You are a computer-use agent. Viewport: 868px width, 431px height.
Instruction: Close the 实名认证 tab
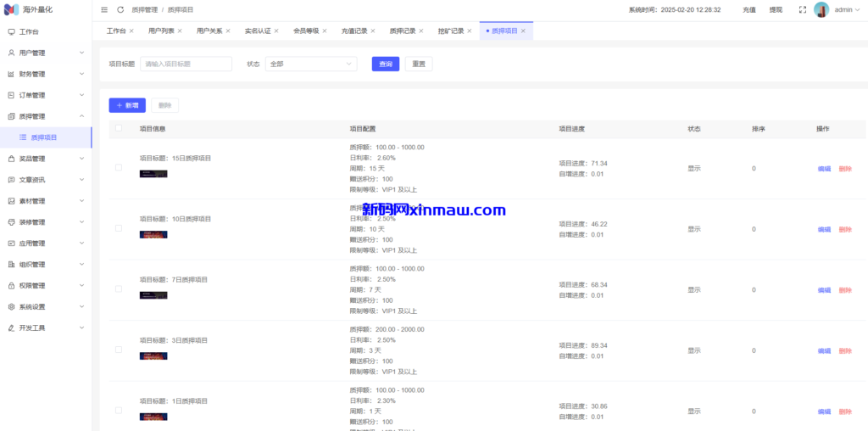tap(276, 31)
